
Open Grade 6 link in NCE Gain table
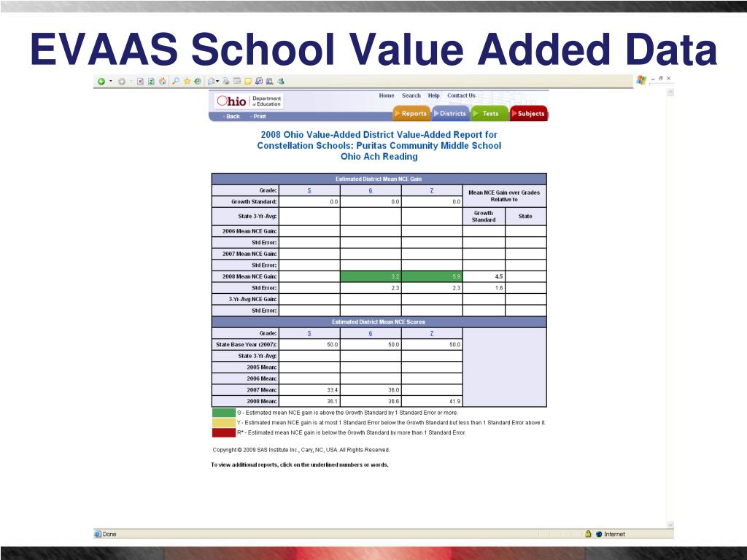[x=370, y=190]
